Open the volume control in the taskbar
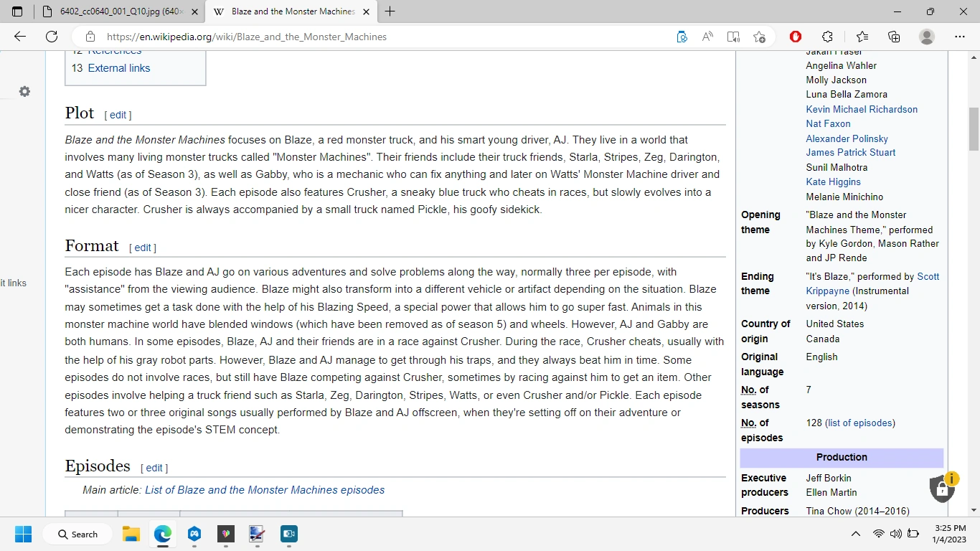Viewport: 980px width, 551px height. click(x=895, y=534)
